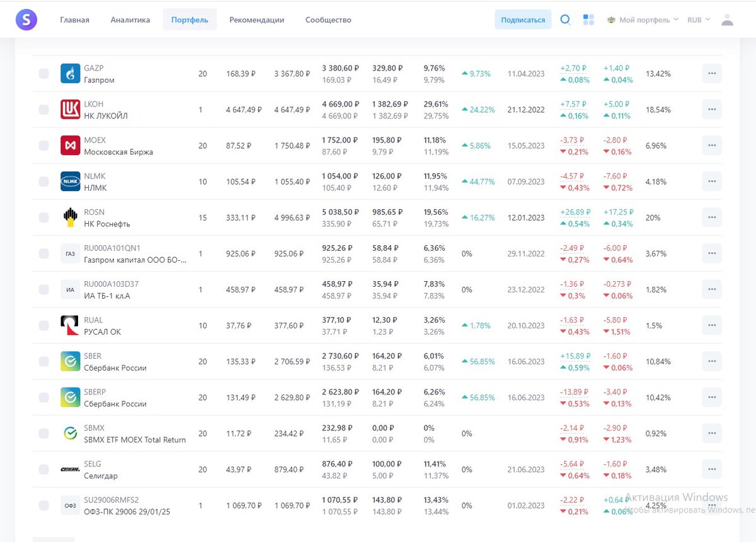756x542 pixels.
Task: Expand the Мой портфель dropdown
Action: click(643, 20)
